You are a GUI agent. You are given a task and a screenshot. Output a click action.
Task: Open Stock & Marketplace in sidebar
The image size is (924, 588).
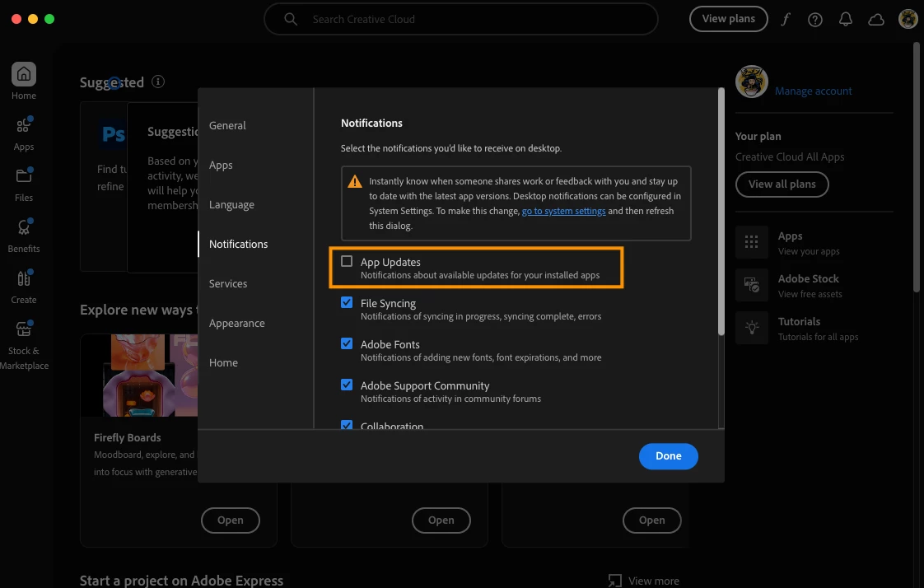(x=24, y=345)
